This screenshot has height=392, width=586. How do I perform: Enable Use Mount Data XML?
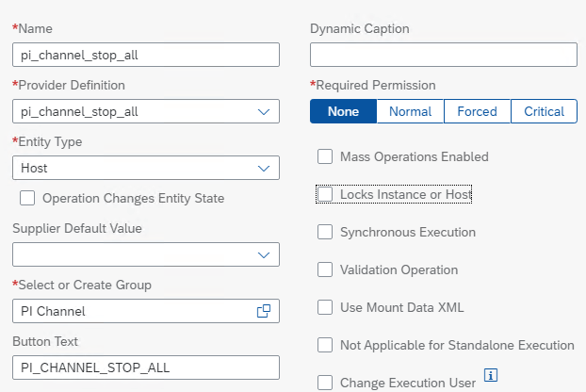click(325, 307)
